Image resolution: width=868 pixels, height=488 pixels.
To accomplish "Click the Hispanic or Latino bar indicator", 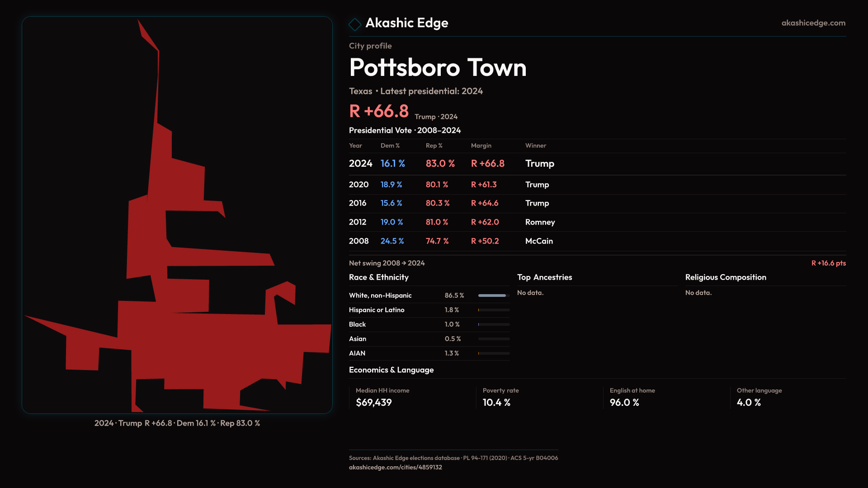I will pos(493,310).
